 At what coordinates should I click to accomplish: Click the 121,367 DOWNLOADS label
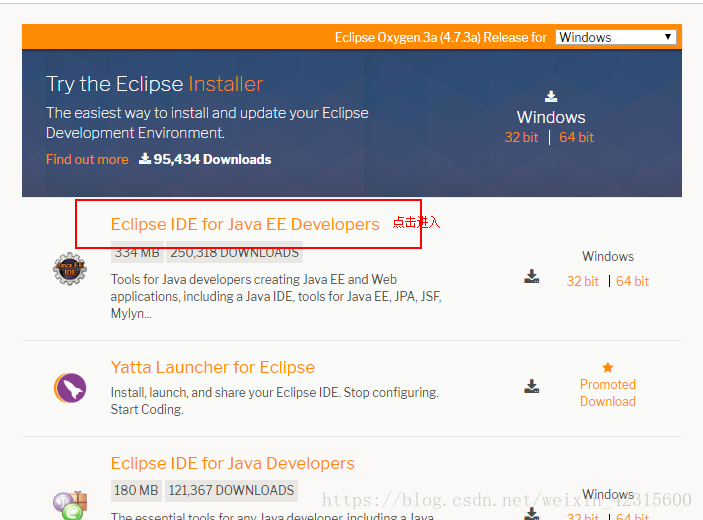point(231,490)
